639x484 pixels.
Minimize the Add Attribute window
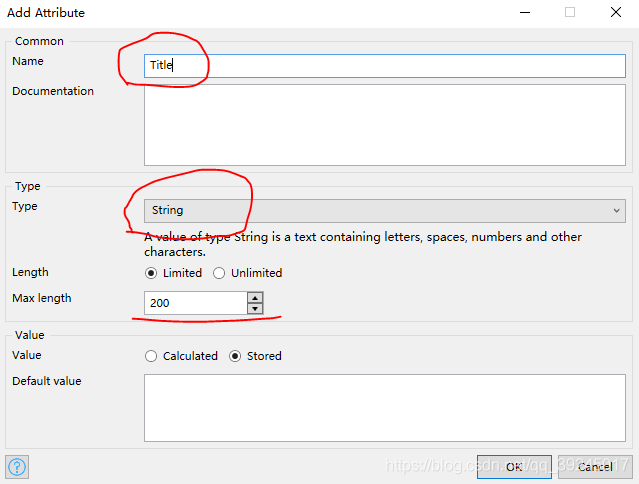click(524, 13)
